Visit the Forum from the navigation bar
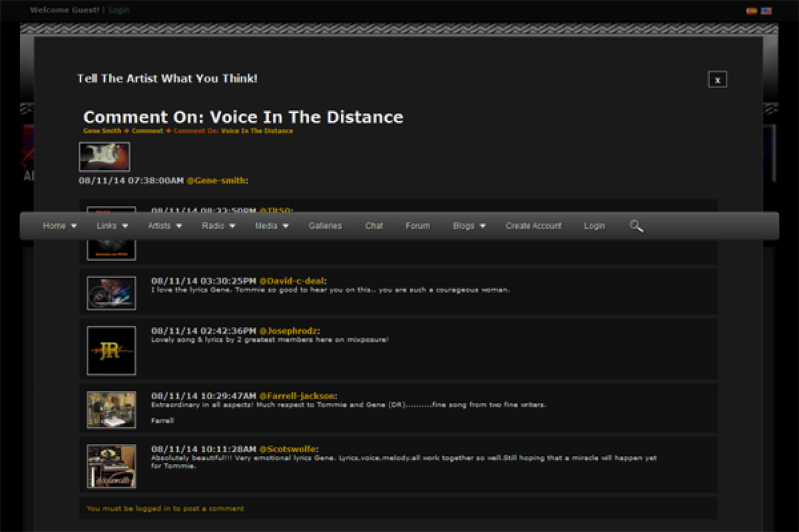Screen dimensions: 799x532 [418, 226]
